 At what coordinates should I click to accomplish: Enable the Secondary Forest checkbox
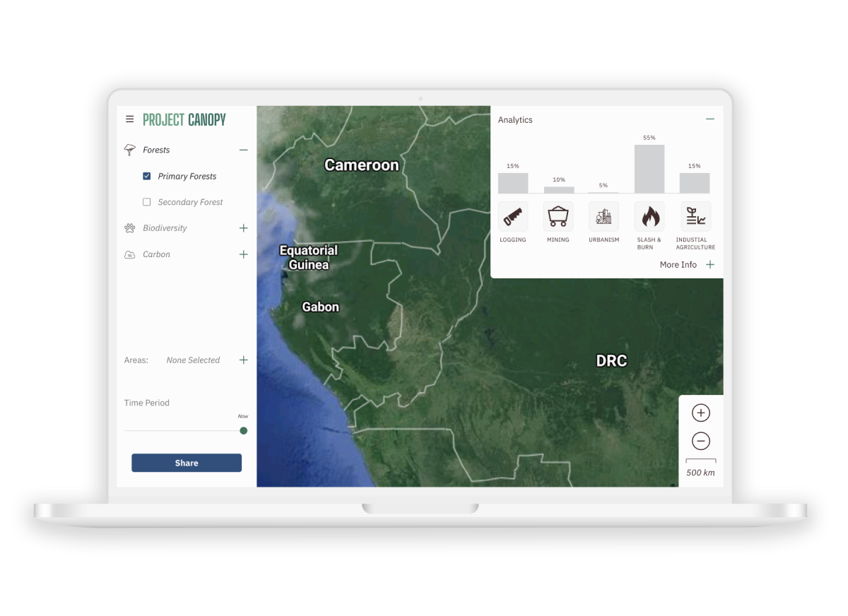(147, 202)
